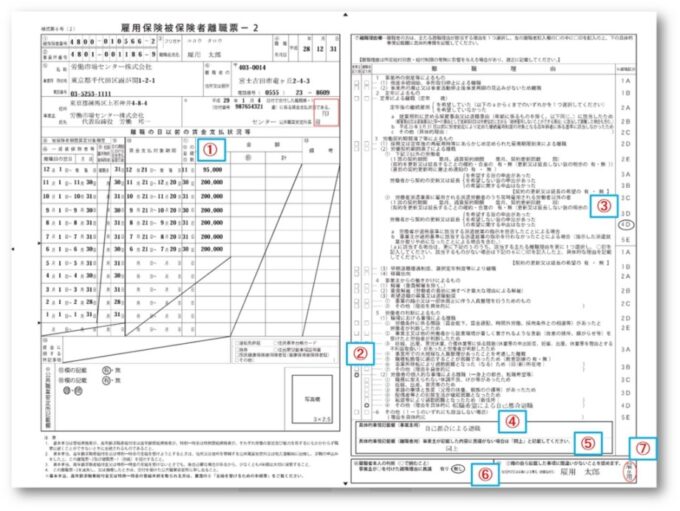Select 200,000 in the 10月21日–11月20日 row
The width and height of the screenshot is (680, 511).
click(x=212, y=196)
